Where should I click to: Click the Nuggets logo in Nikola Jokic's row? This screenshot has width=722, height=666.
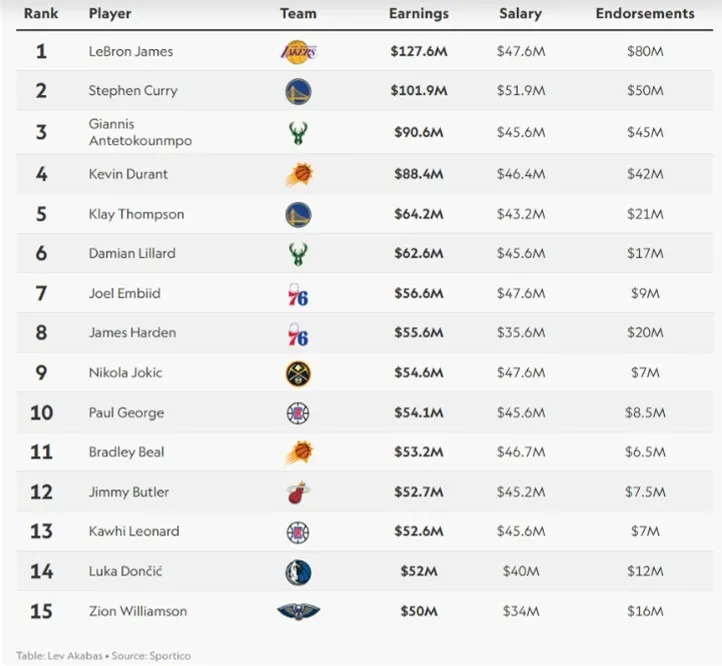click(298, 373)
